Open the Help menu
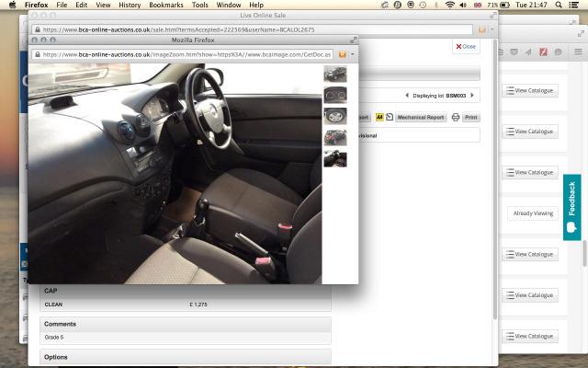588x368 pixels. [256, 5]
